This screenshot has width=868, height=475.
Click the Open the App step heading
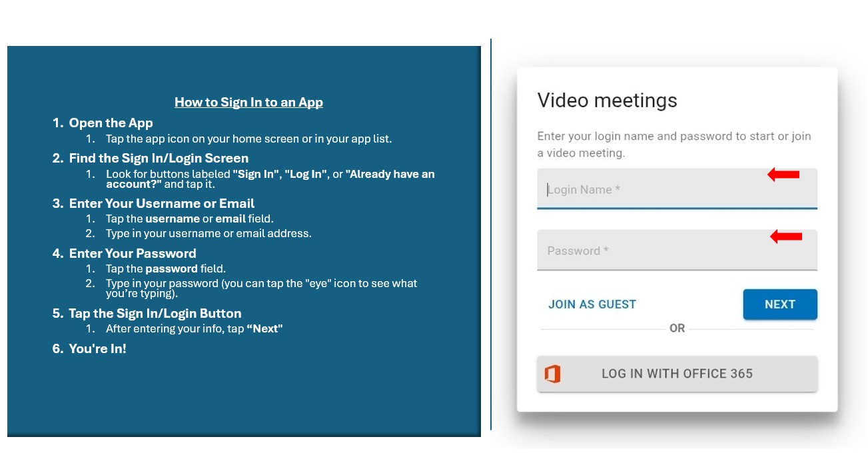pos(111,123)
